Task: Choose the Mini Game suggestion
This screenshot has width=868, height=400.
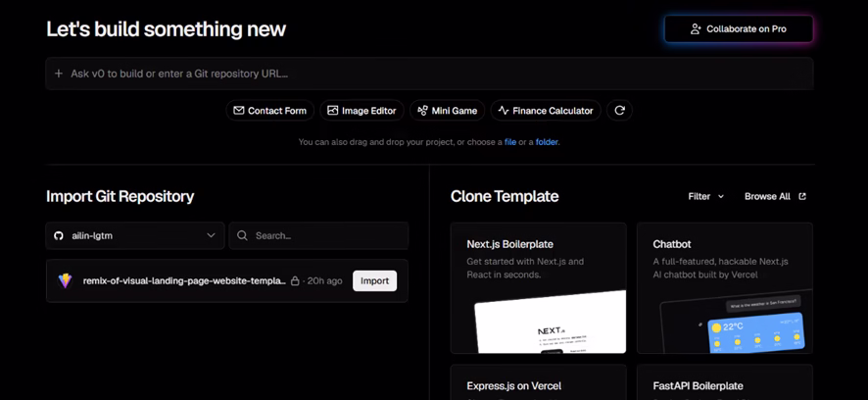Action: point(448,110)
